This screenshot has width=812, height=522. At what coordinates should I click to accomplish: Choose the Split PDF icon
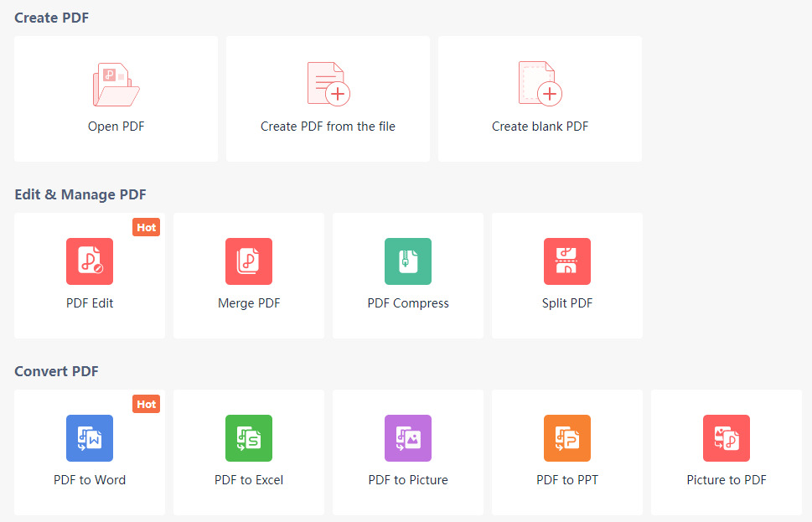(x=567, y=261)
